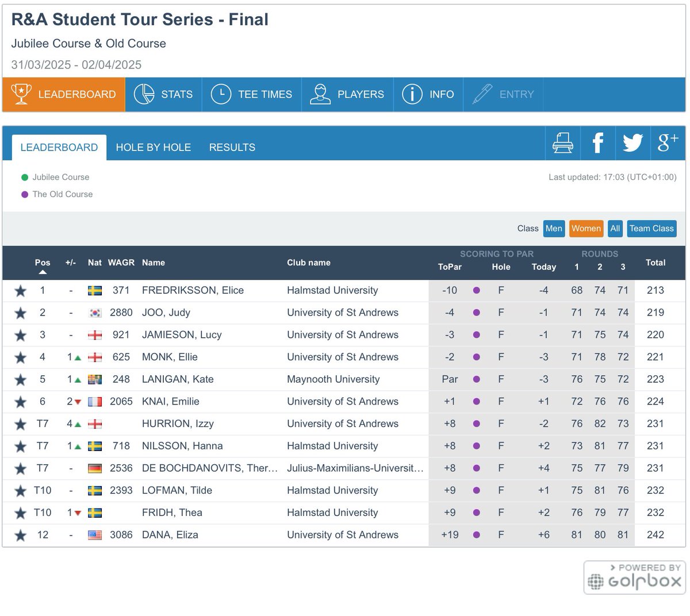Open player MONK, Ellie
Image resolution: width=690 pixels, height=616 pixels.
(170, 357)
